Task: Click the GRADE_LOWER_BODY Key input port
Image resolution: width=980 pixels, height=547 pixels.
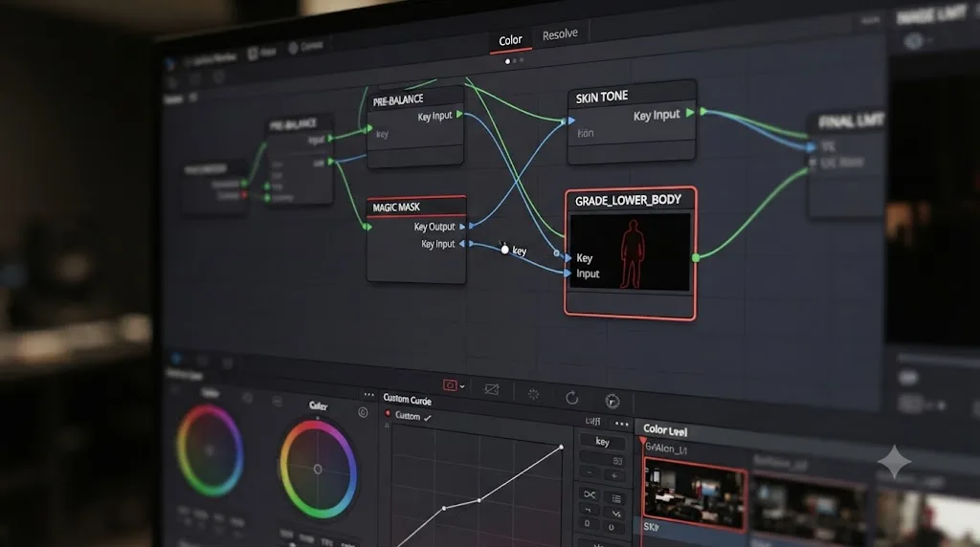Action: (x=568, y=258)
